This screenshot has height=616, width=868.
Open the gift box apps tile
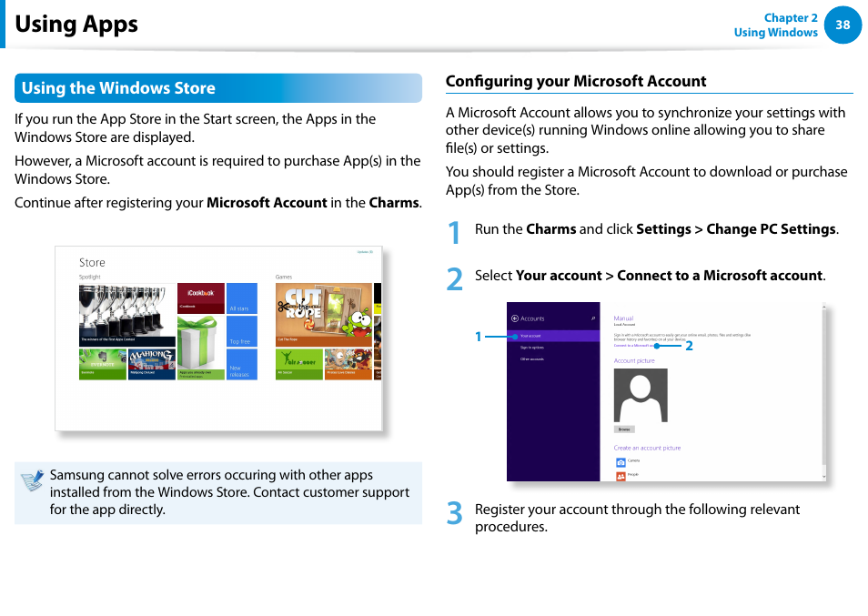pyautogui.click(x=200, y=348)
